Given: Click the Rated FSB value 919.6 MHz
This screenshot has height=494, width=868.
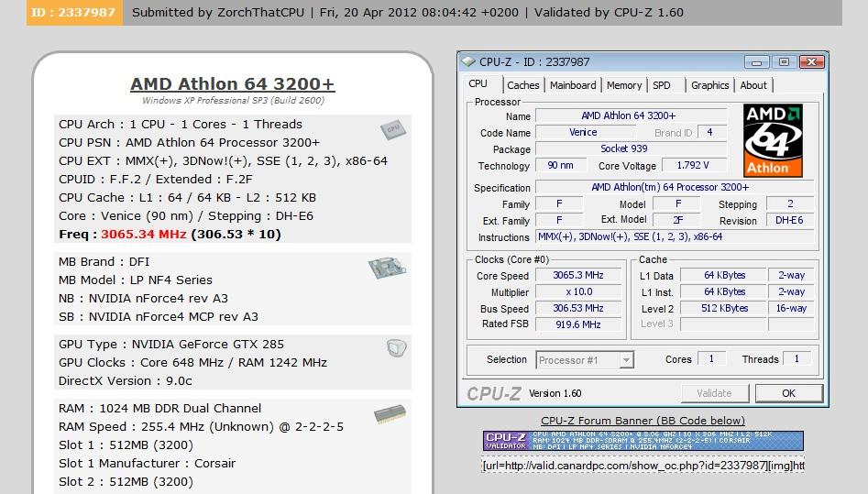Looking at the screenshot, I should 578,324.
